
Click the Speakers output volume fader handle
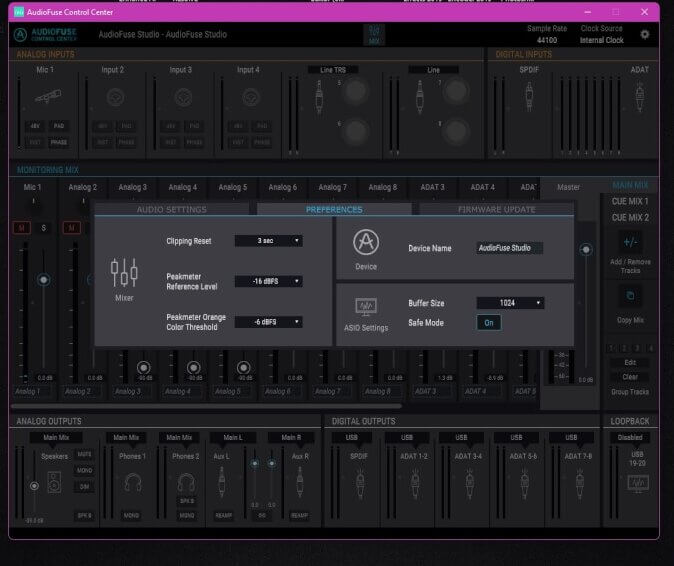[x=34, y=486]
